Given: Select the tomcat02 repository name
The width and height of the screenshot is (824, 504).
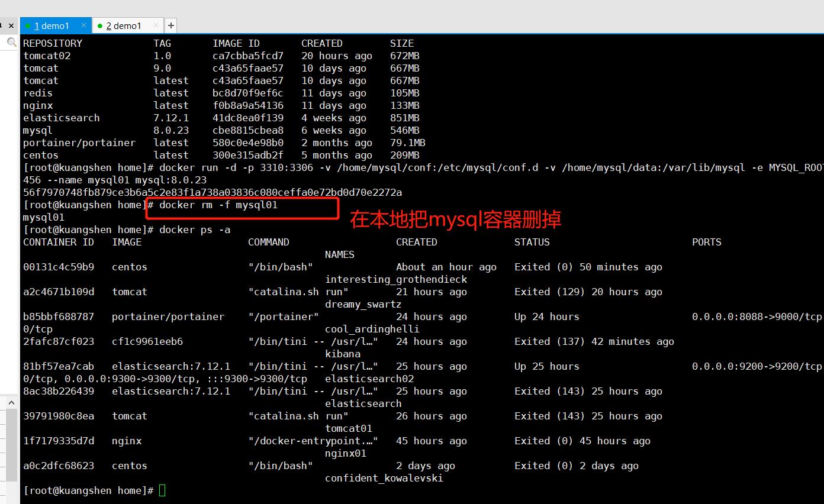Looking at the screenshot, I should coord(47,56).
